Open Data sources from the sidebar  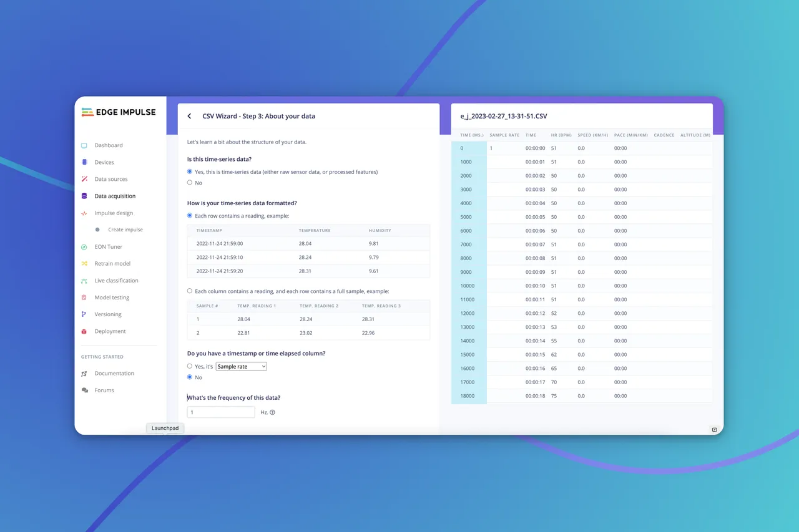click(x=109, y=179)
